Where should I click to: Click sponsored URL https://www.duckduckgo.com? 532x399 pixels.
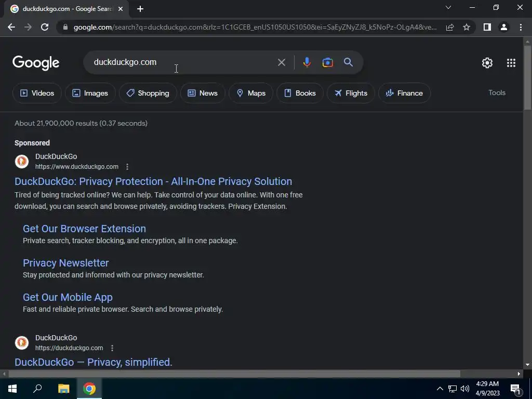point(77,167)
